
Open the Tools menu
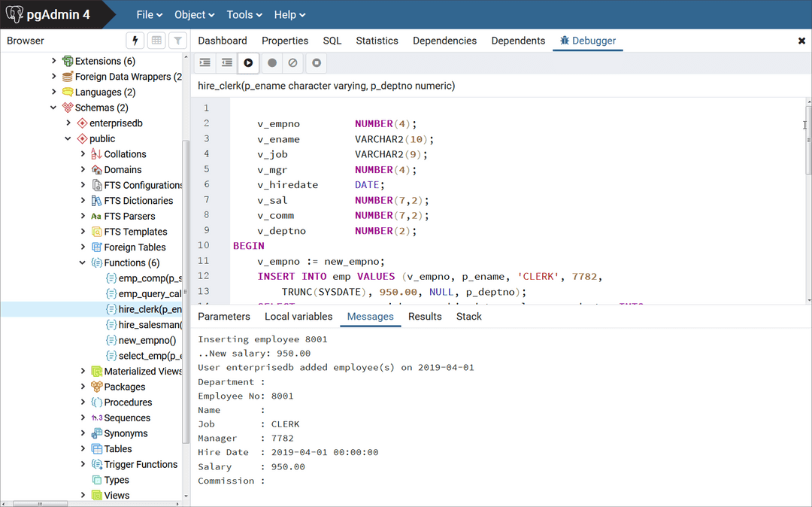(244, 14)
